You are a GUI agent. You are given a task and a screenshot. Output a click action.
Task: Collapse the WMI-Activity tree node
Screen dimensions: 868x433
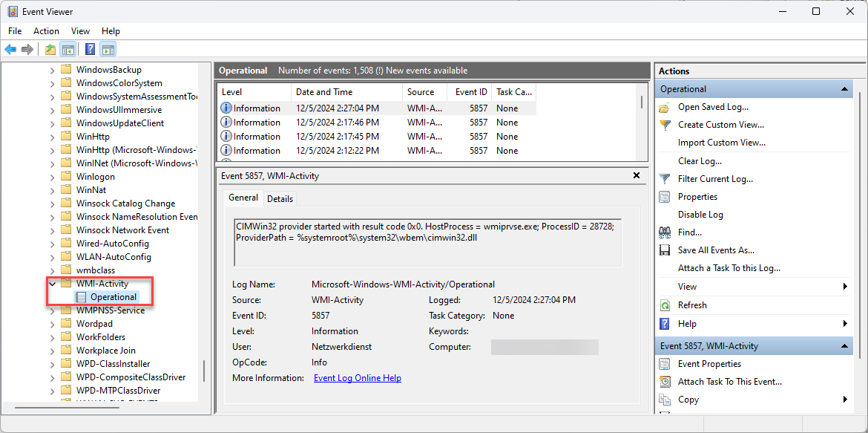(x=51, y=283)
